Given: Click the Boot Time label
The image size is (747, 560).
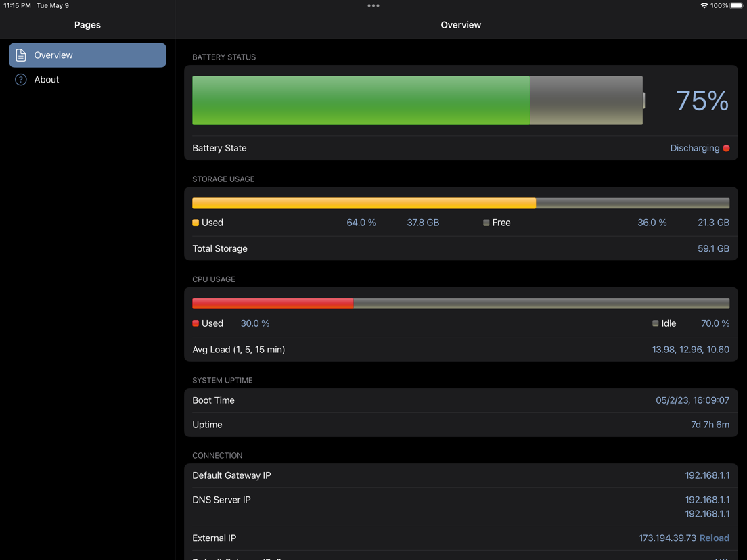Looking at the screenshot, I should [x=213, y=400].
